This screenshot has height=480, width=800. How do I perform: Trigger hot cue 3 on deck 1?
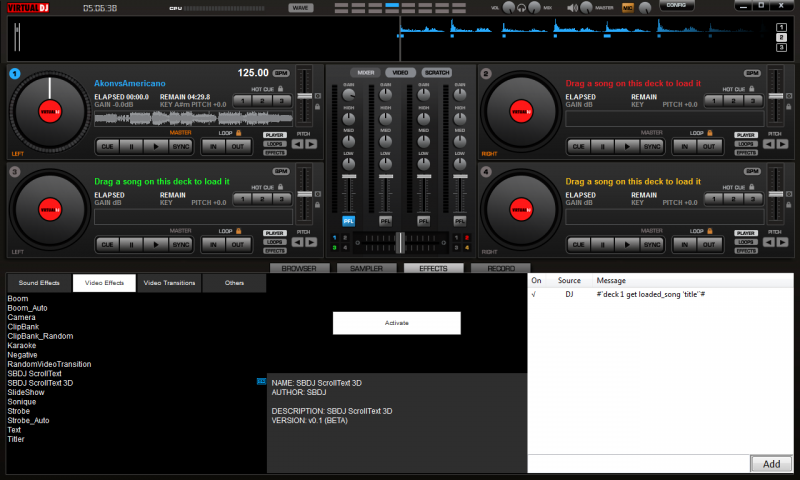[x=281, y=101]
